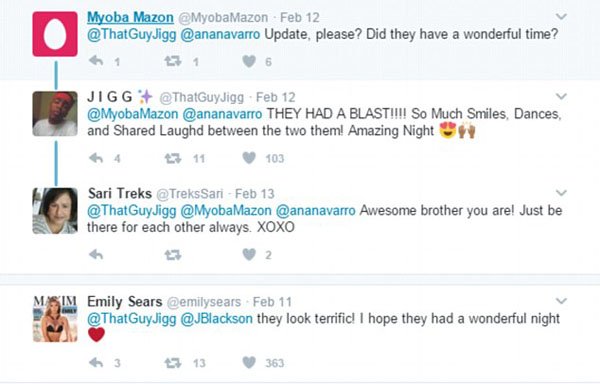This screenshot has width=600, height=384.
Task: Like Myoba Mazon's tweet with heart icon
Action: [249, 61]
